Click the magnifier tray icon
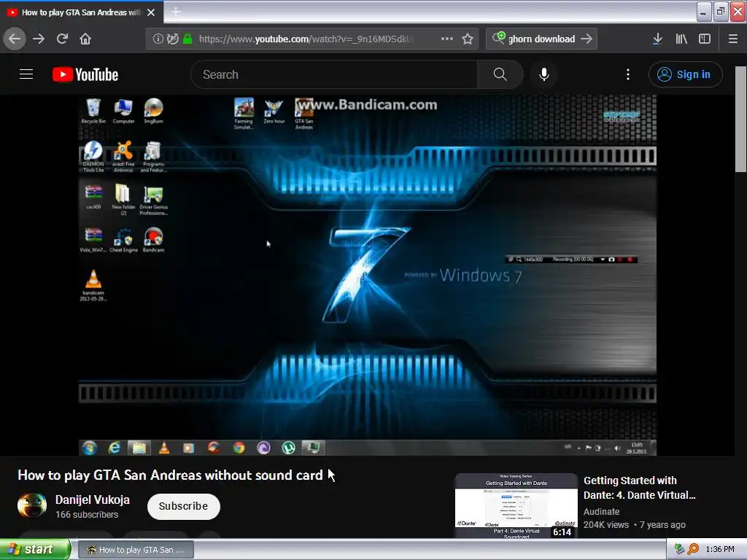Screen dimensions: 747x560 click(693, 549)
